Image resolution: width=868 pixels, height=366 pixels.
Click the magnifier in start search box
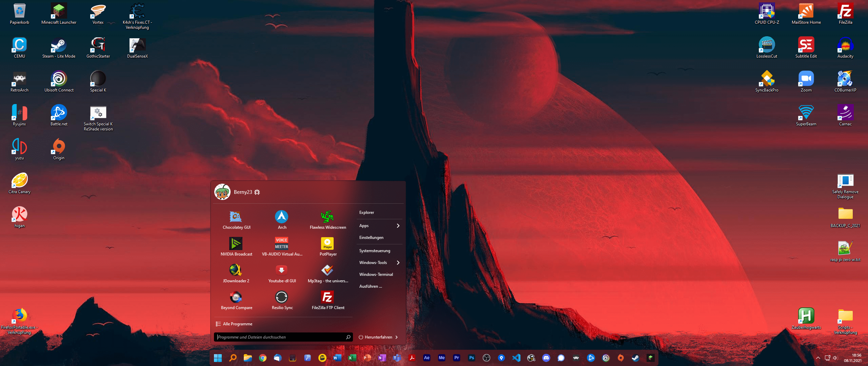coord(348,337)
